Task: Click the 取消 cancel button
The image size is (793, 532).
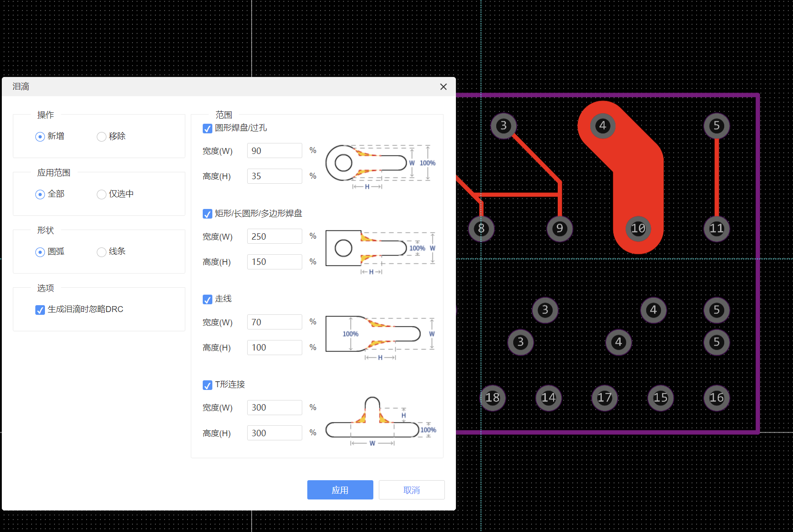Action: (411, 490)
